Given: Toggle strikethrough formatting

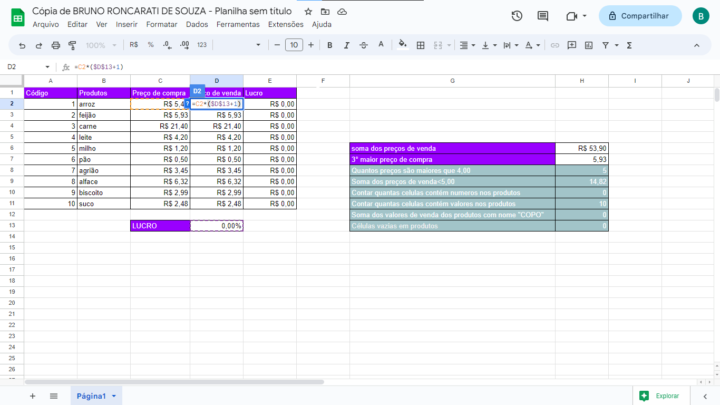Looking at the screenshot, I should tap(363, 45).
